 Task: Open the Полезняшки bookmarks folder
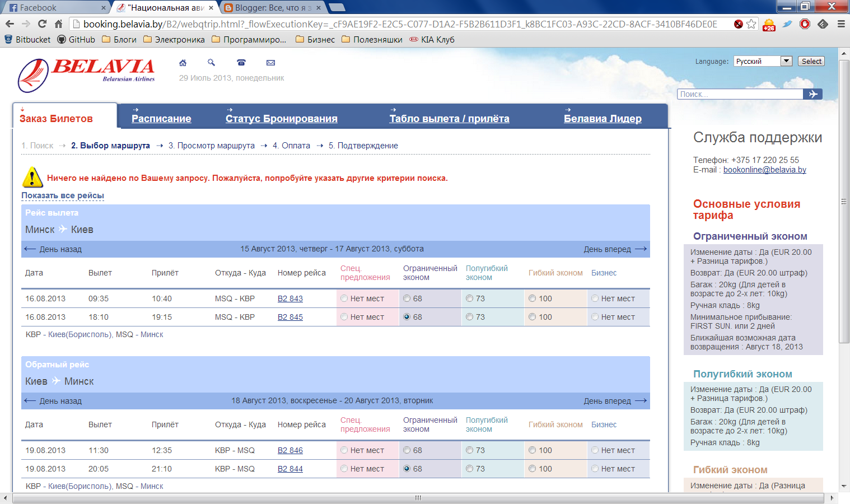point(372,40)
